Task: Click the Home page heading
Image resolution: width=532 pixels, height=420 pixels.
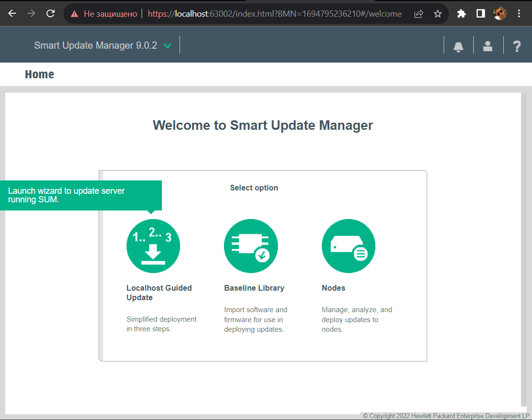Action: pyautogui.click(x=39, y=74)
